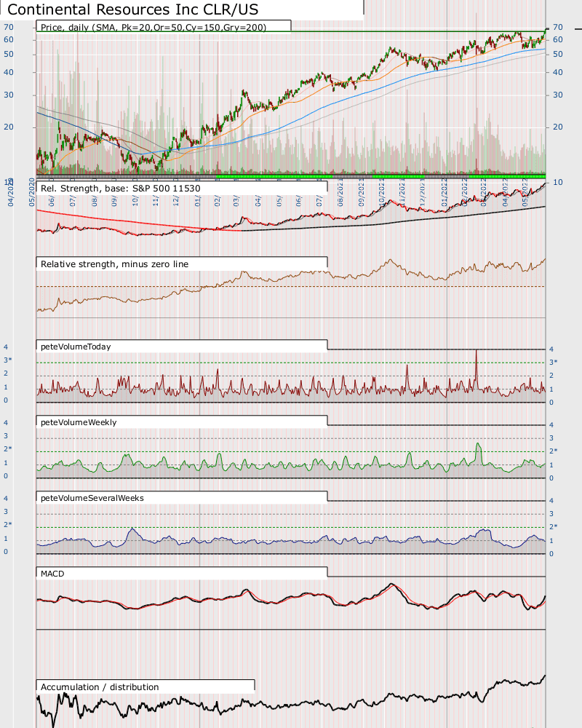Click the 30 price label on right axis
Screen dimensions: 582x728
(x=558, y=95)
